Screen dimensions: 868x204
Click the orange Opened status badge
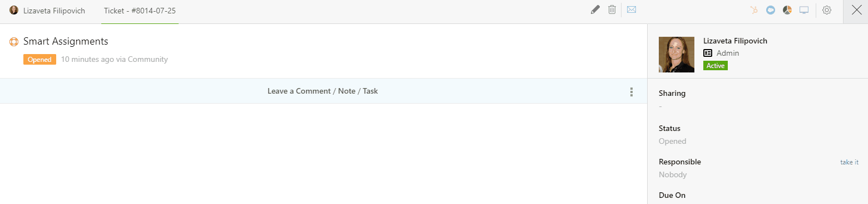coord(40,60)
